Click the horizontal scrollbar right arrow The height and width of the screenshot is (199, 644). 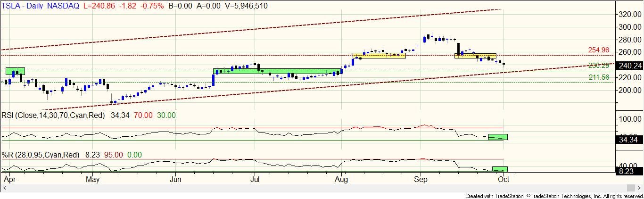click(x=640, y=188)
